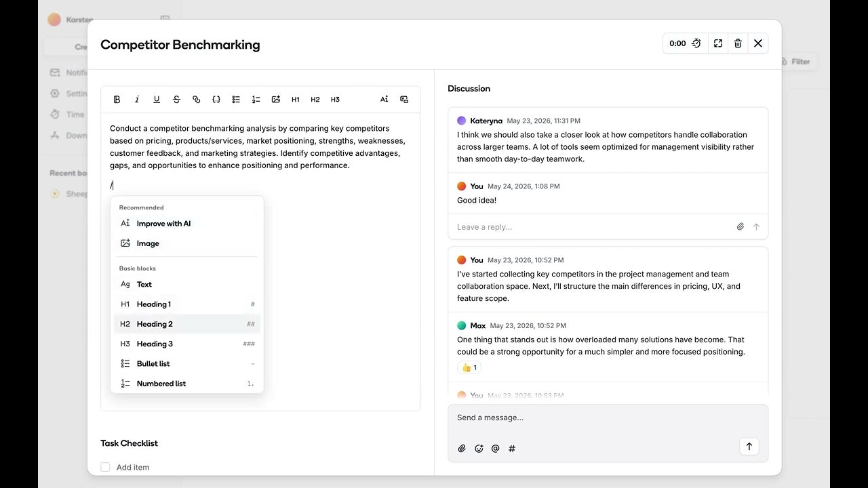Select Heading 3 in slash menu
Image resolution: width=868 pixels, height=488 pixels.
click(x=187, y=344)
